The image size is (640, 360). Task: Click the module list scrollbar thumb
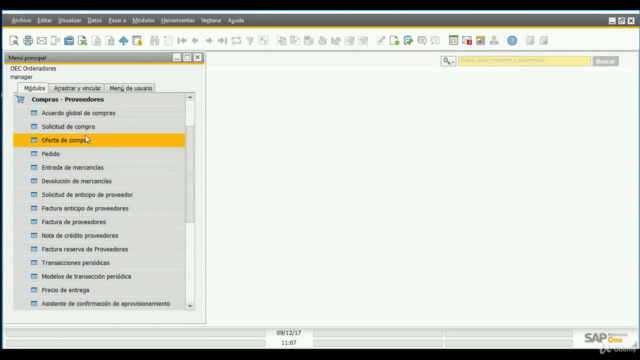(x=190, y=175)
